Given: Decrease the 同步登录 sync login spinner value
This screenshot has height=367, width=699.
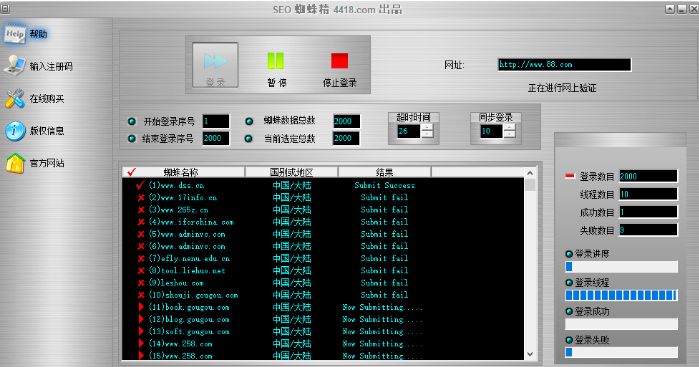Looking at the screenshot, I should tap(510, 134).
